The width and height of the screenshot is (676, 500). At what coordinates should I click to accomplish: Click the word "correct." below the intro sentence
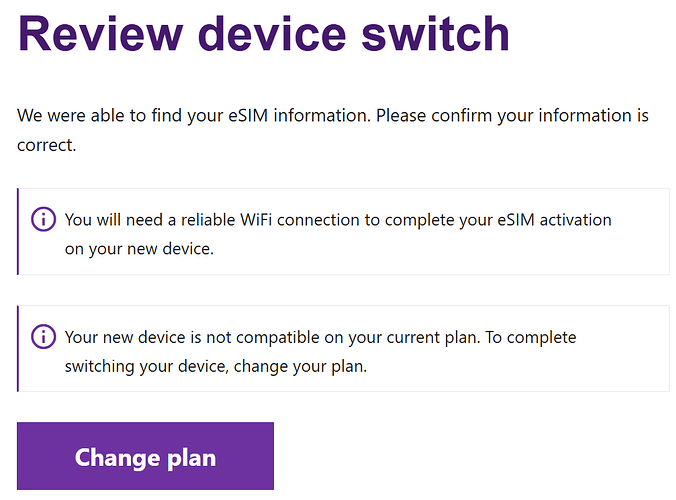tap(47, 145)
